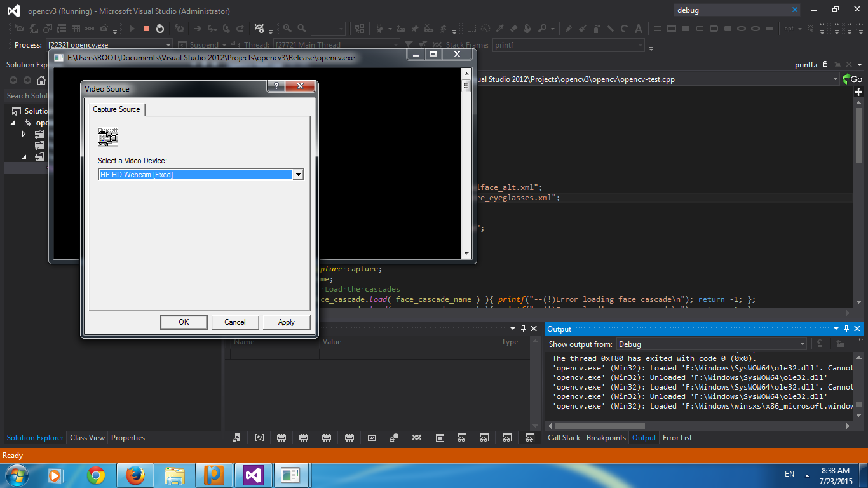Screen dimensions: 868x488
Task: Click the Stop Debugging red square icon
Action: (x=146, y=29)
